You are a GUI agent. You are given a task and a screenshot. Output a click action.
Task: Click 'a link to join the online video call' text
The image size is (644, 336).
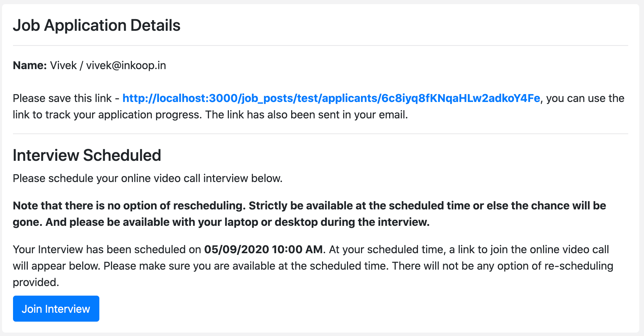click(529, 249)
